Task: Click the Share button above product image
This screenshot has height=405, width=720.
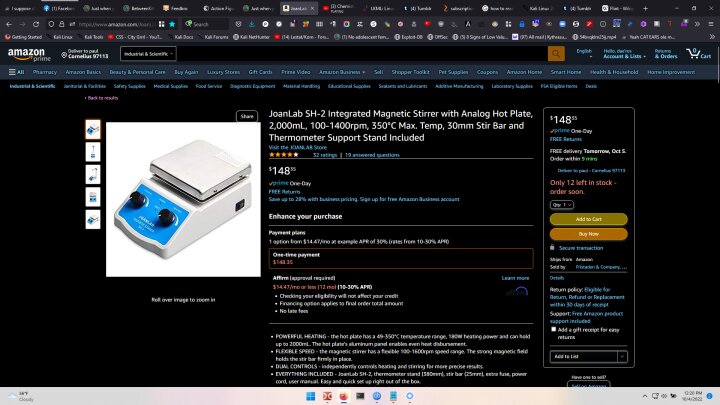Action: 247,116
